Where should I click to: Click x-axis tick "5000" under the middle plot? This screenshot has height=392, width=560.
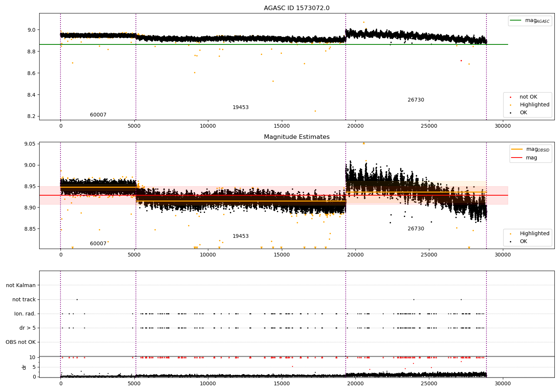pos(134,255)
